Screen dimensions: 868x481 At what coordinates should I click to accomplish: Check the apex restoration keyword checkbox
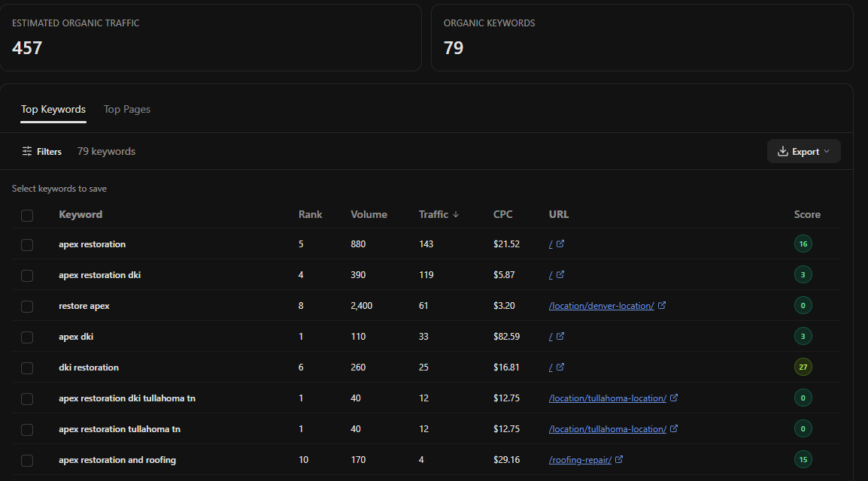pos(27,245)
